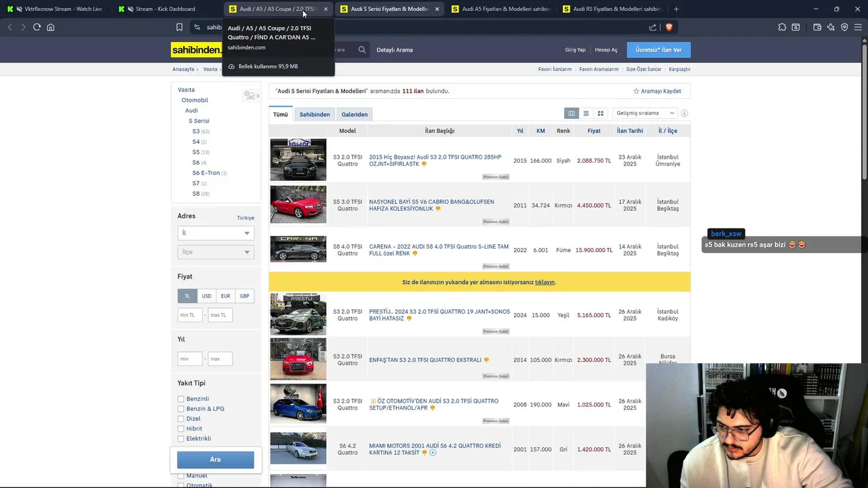Open browser extensions puzzle icon
This screenshot has width=868, height=488.
coord(782,27)
